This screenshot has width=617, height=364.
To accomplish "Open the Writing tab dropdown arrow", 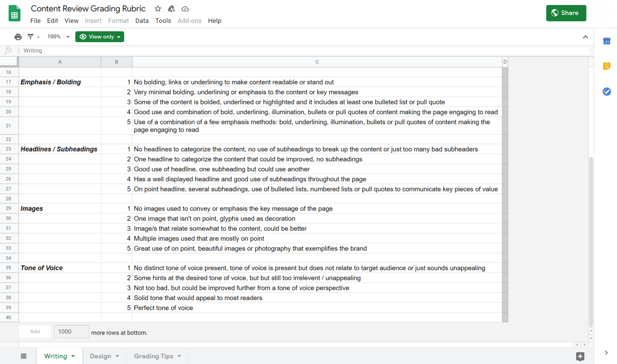I will pyautogui.click(x=73, y=356).
